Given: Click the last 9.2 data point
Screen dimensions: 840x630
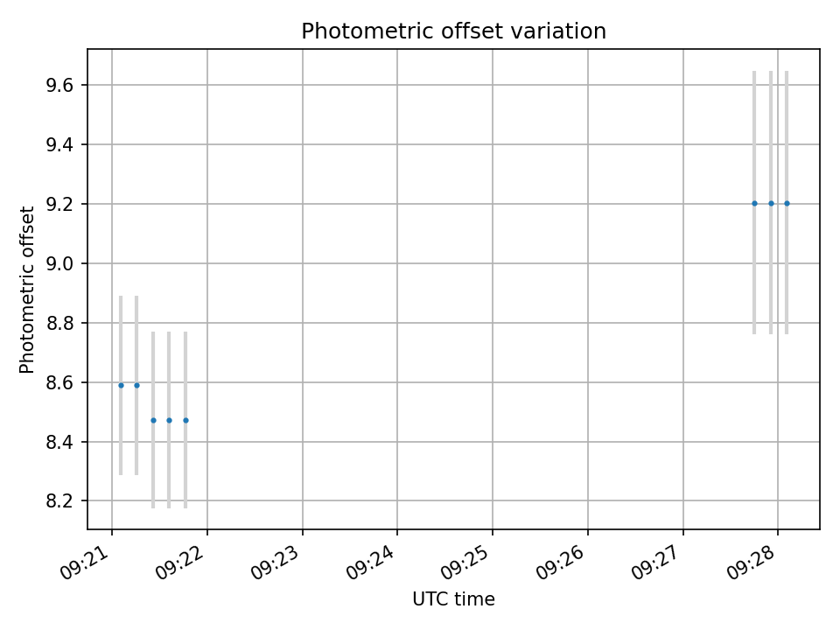Looking at the screenshot, I should 787,204.
